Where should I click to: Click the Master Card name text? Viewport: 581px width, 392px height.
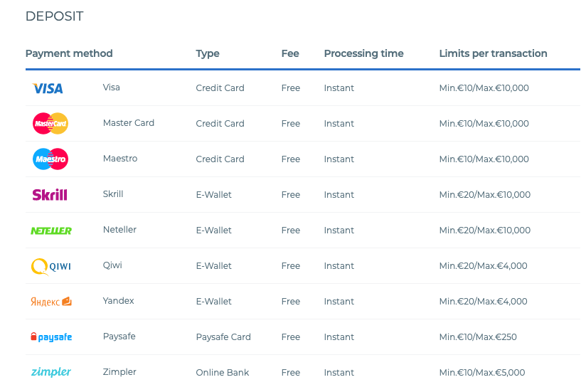128,123
